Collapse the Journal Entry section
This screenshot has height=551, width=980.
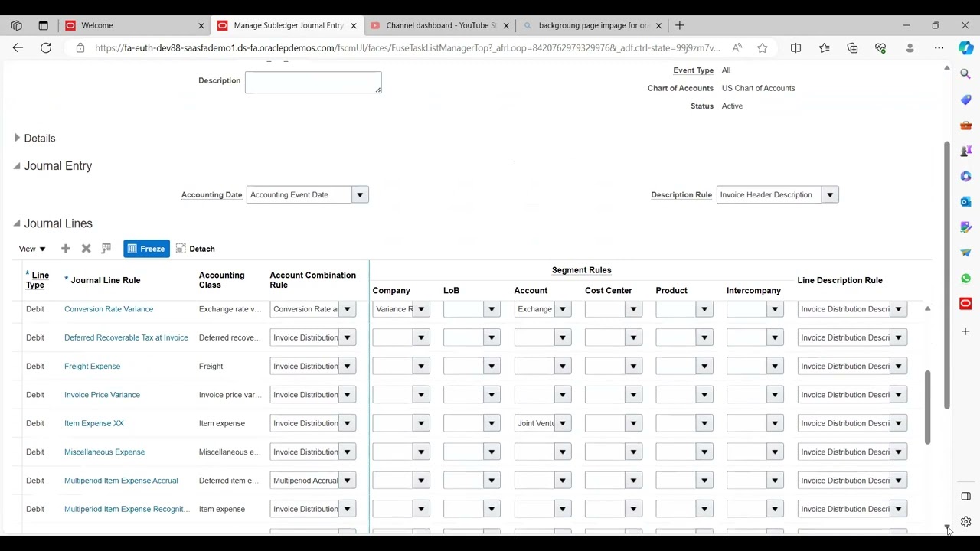17,165
